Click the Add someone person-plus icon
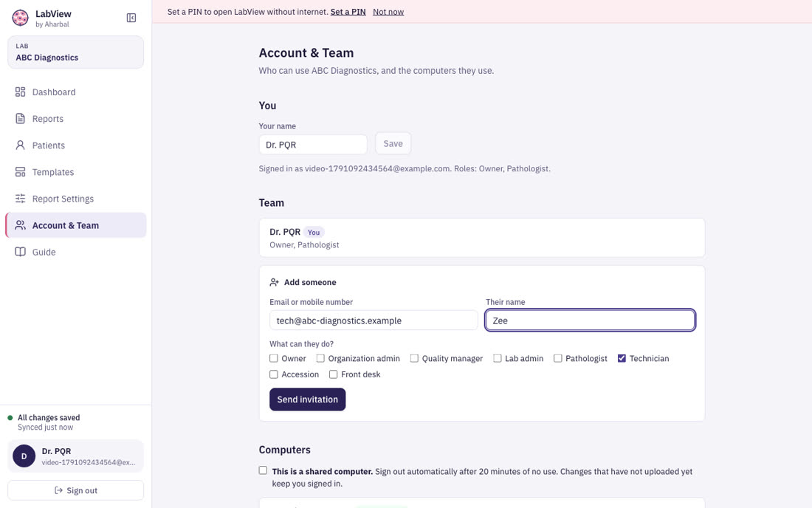Screen dimensions: 812x508 point(275,282)
